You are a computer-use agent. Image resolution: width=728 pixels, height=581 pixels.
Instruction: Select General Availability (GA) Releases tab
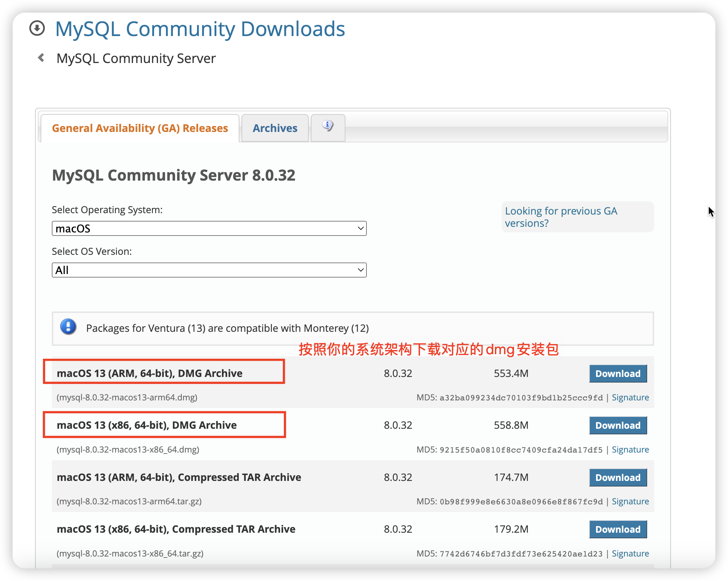click(x=140, y=128)
